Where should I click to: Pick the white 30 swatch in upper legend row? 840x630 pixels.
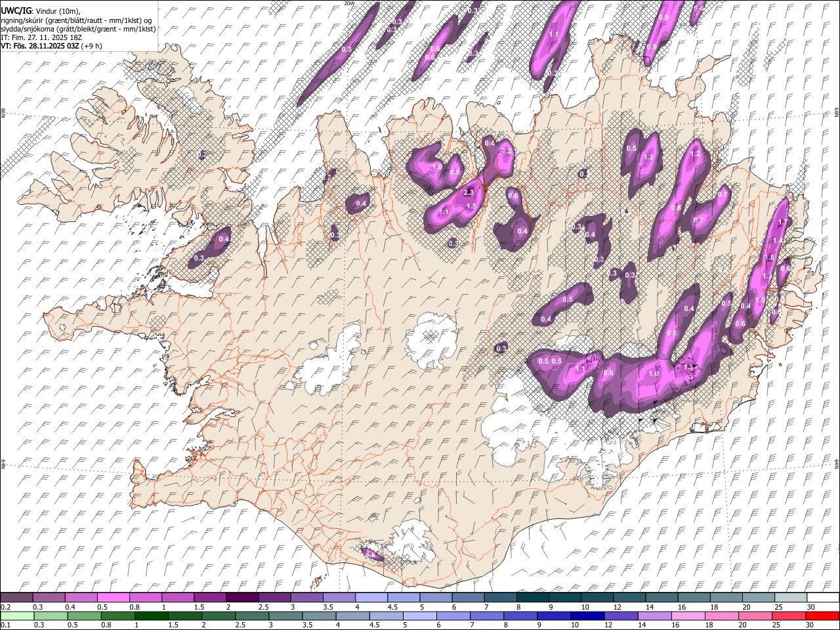point(823,598)
